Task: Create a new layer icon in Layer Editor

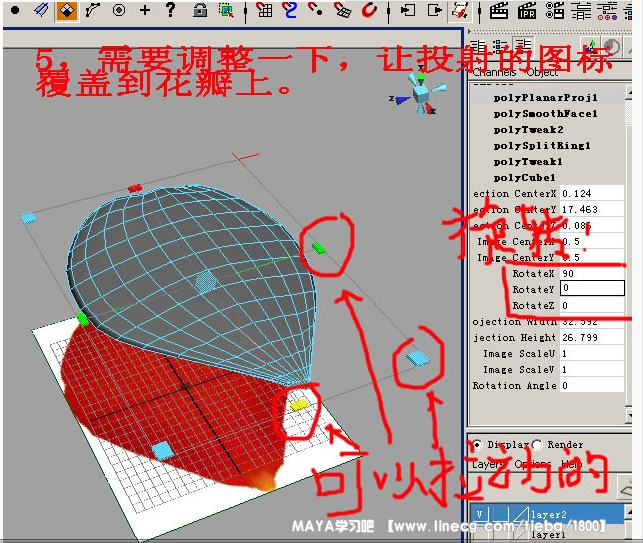Action: (x=627, y=488)
